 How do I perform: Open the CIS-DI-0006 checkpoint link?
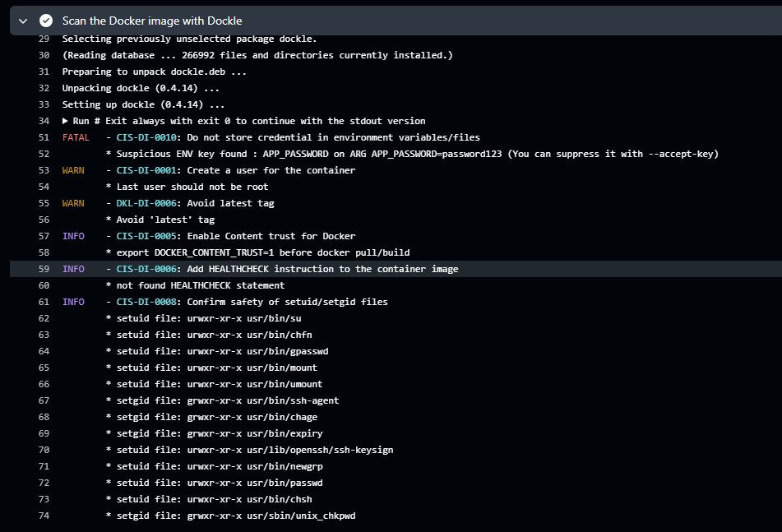(146, 269)
